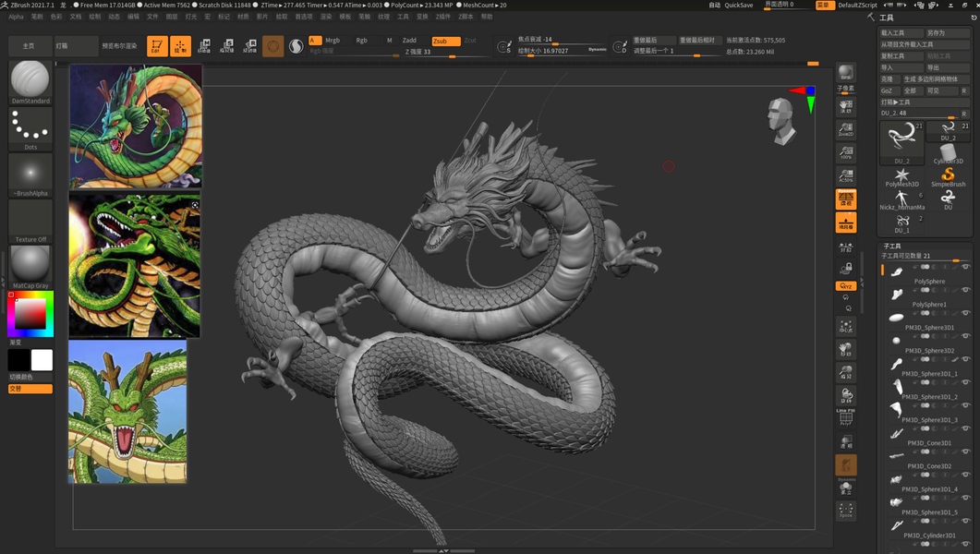Click the camera view head orientation cube
The height and width of the screenshot is (554, 980).
pos(780,122)
